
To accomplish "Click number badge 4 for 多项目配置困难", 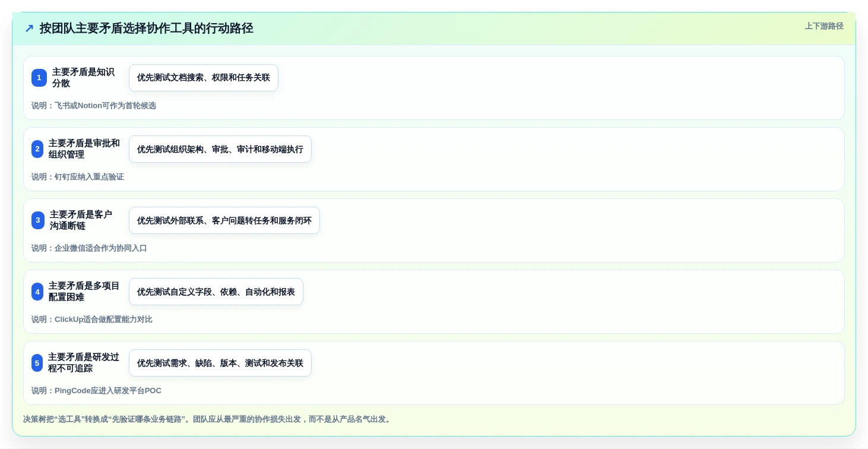I will (x=37, y=292).
